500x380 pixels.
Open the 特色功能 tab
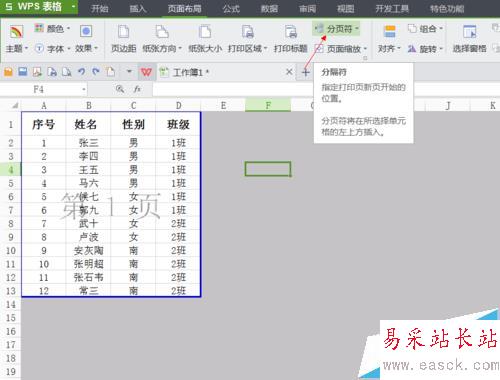coord(447,8)
